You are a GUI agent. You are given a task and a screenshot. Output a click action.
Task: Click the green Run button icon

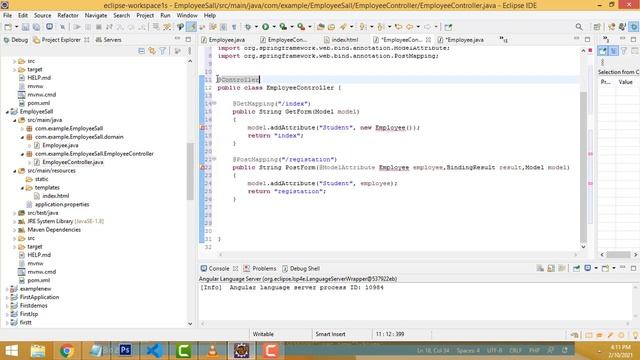click(x=266, y=27)
